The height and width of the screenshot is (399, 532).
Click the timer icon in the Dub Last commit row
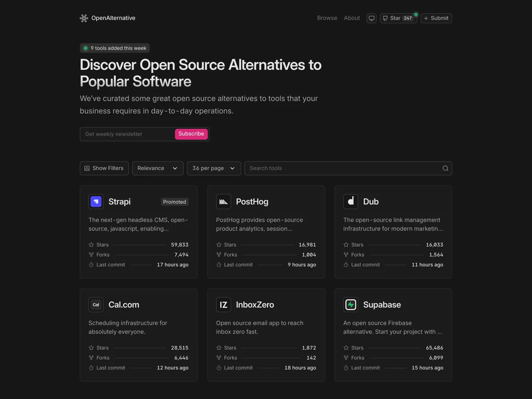click(346, 265)
